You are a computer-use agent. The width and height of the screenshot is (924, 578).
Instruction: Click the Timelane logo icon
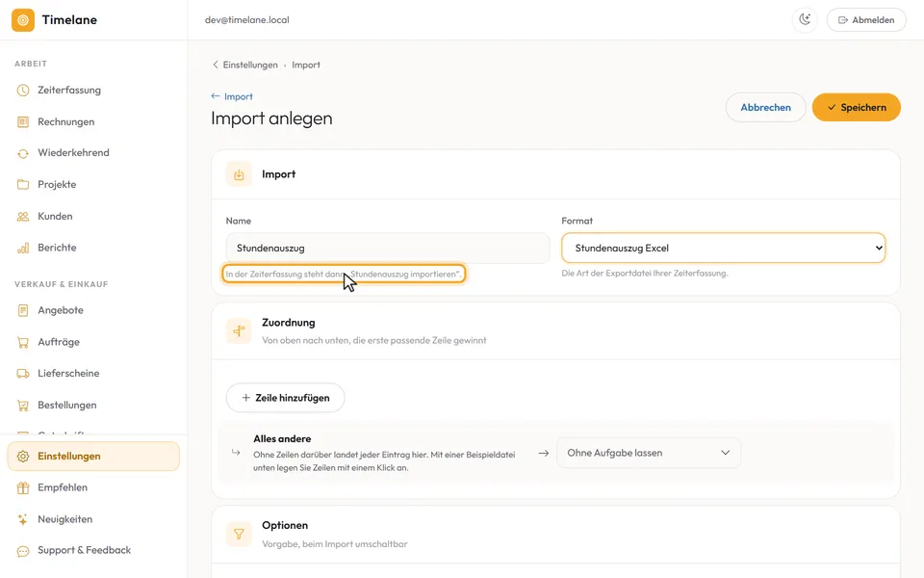[23, 20]
